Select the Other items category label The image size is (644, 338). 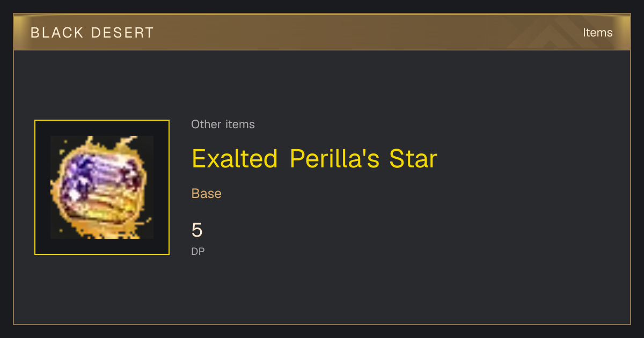(223, 124)
